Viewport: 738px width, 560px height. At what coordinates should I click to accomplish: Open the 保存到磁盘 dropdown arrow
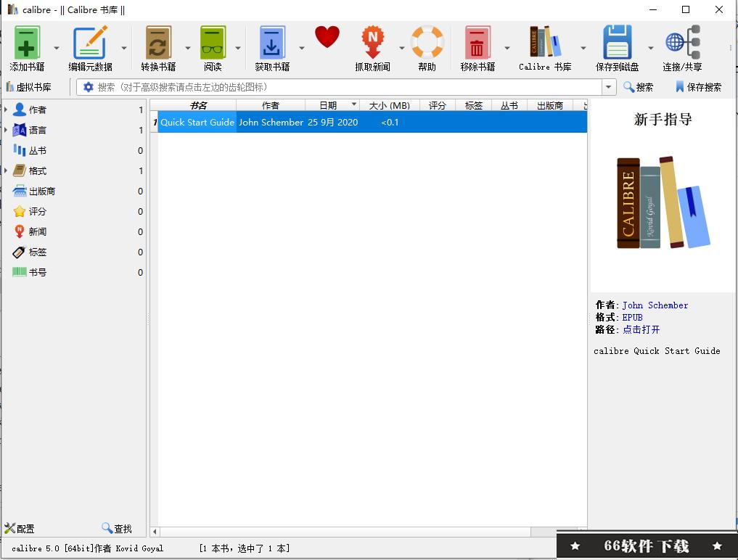(650, 48)
